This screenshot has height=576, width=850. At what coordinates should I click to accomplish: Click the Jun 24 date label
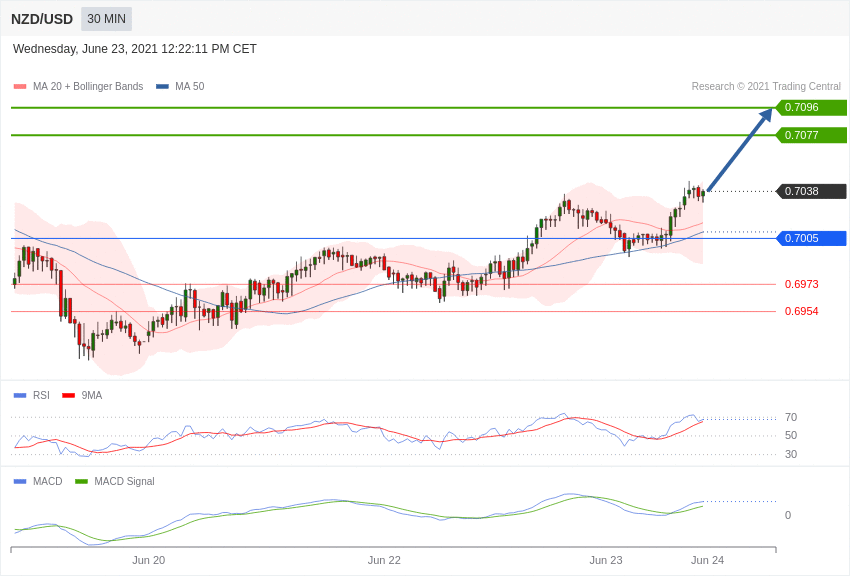coord(707,560)
